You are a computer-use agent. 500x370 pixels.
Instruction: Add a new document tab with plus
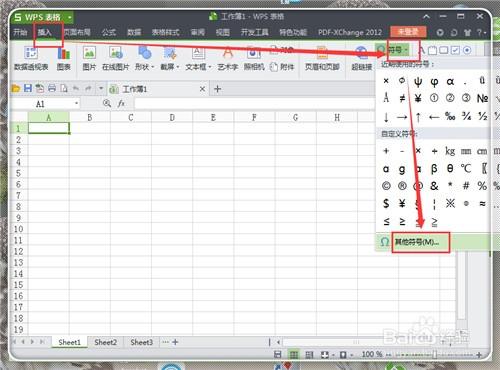tap(217, 89)
